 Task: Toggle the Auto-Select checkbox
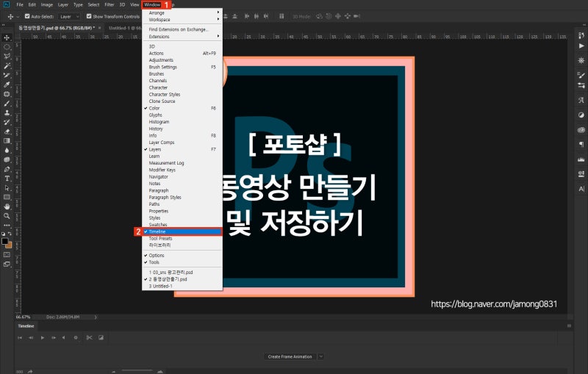coord(27,16)
